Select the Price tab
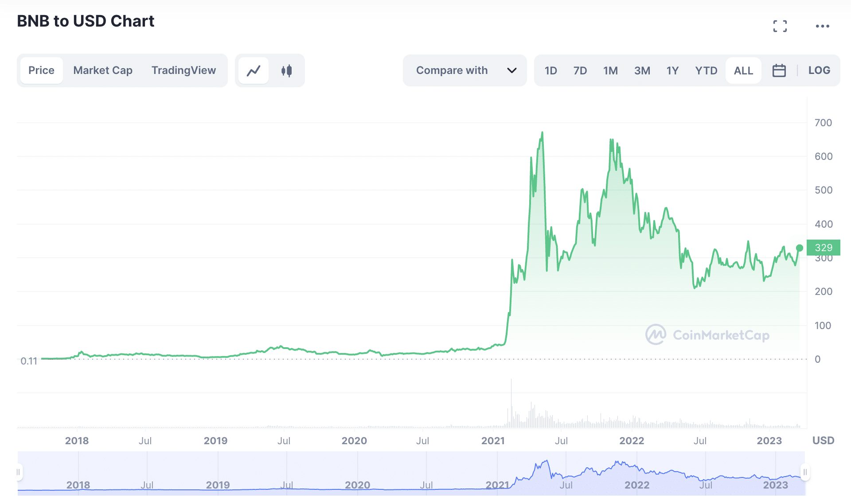Viewport: 851px width, 504px height. [x=41, y=70]
